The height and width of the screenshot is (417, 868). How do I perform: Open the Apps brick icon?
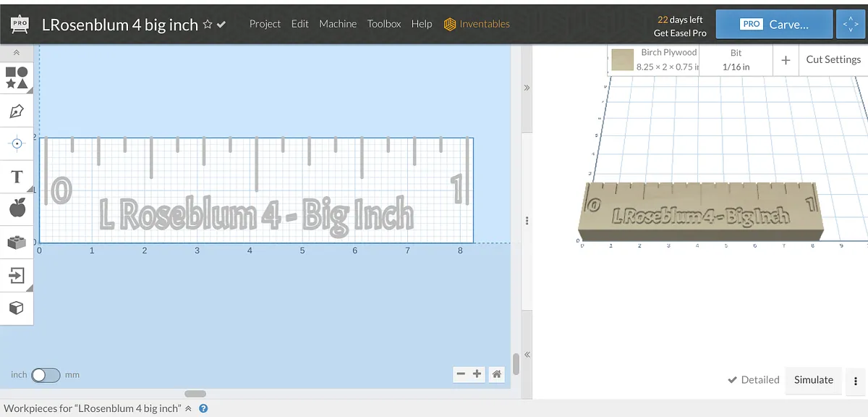click(17, 243)
